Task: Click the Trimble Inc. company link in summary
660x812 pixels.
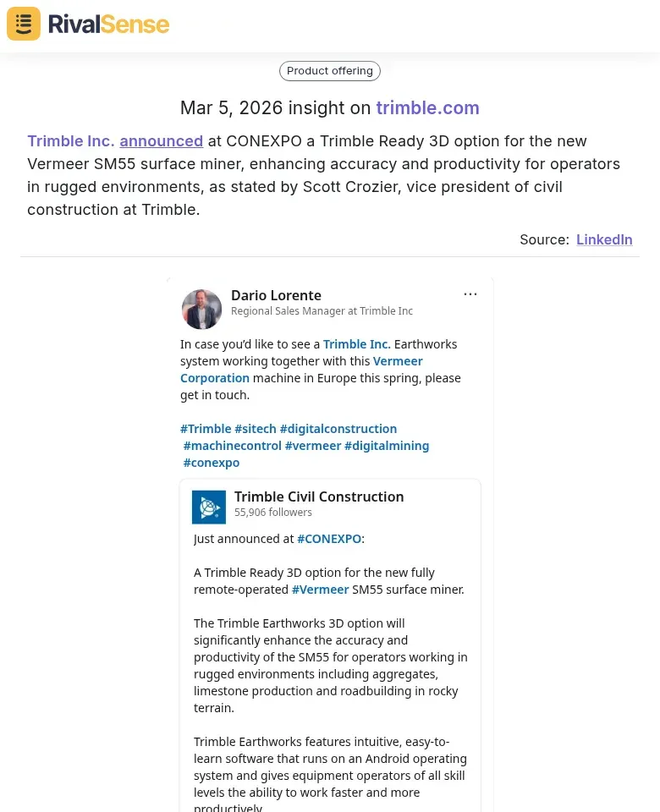Action: point(70,141)
